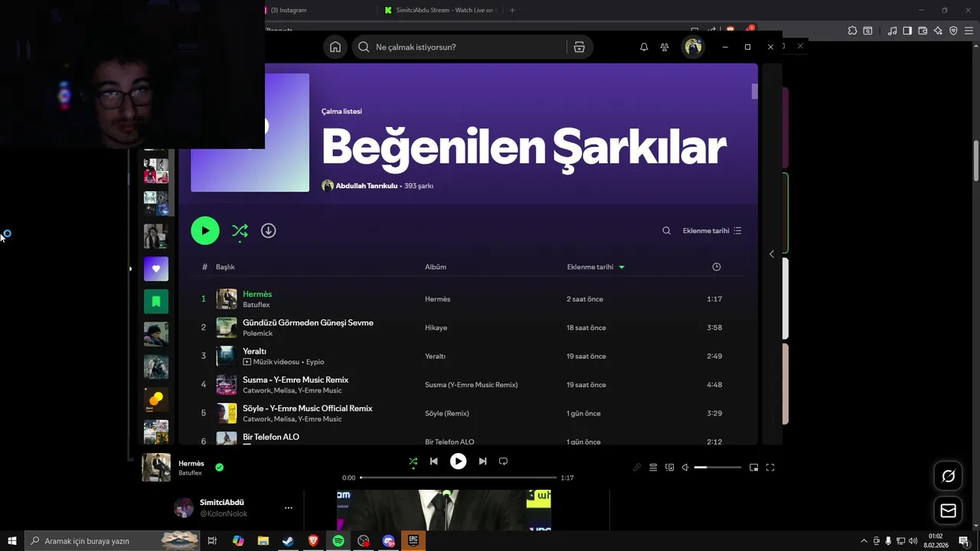The width and height of the screenshot is (980, 551).
Task: Select Söyle - Y-Emre Music Official Remix
Action: point(308,408)
